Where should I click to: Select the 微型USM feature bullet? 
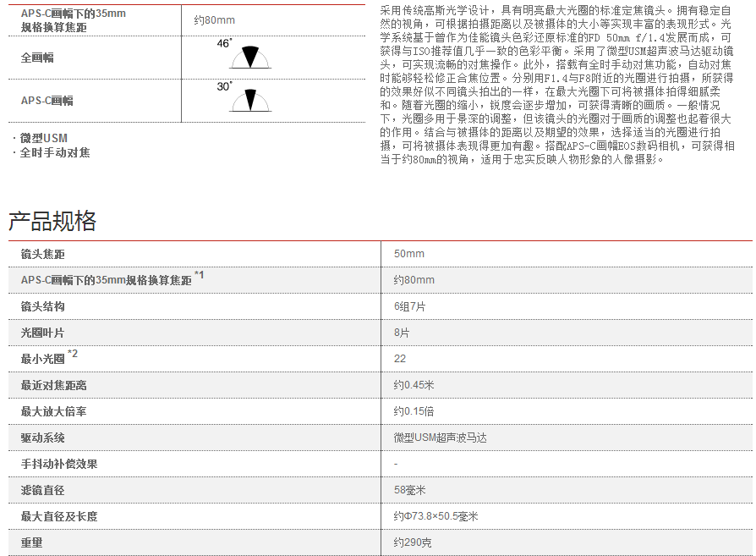tap(44, 138)
